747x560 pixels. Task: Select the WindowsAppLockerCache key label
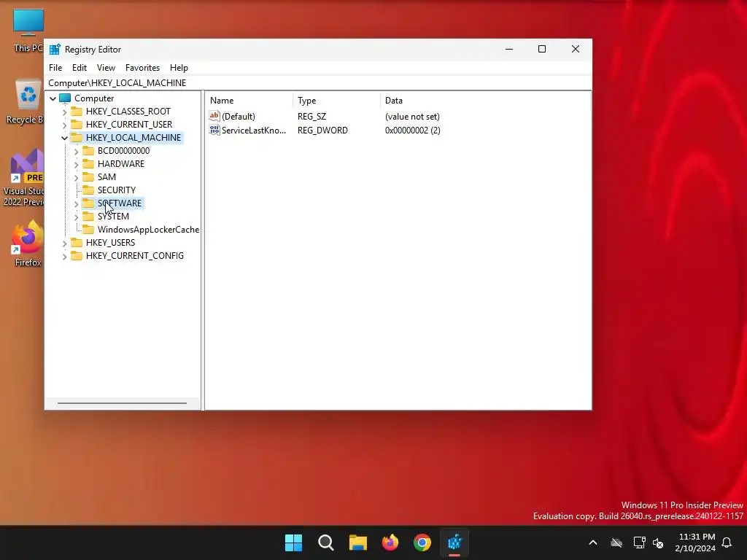tap(148, 230)
